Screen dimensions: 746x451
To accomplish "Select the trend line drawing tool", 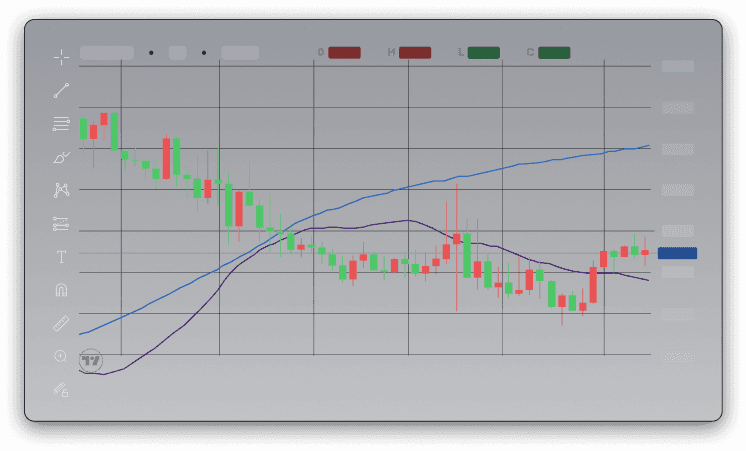I will (61, 91).
